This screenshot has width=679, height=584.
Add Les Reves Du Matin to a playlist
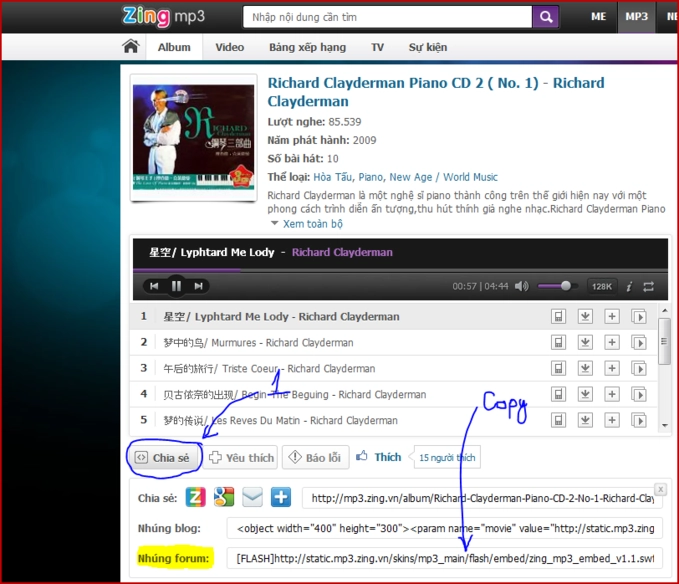click(612, 420)
